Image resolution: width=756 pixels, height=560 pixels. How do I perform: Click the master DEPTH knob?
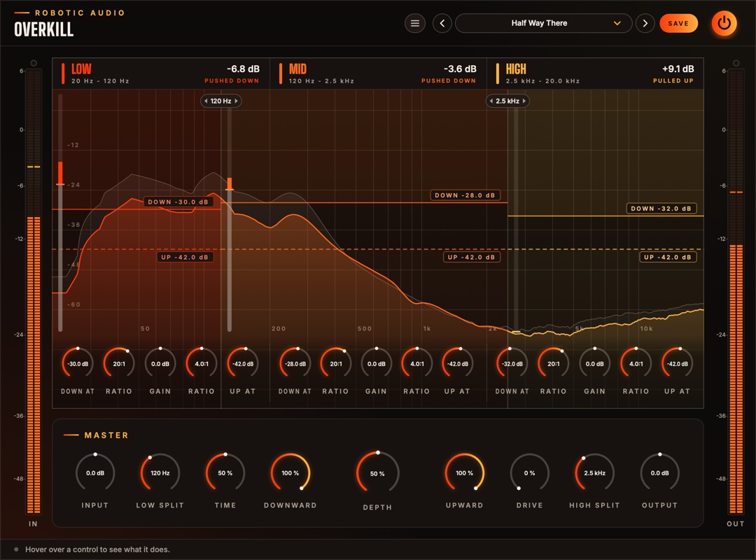point(377,473)
